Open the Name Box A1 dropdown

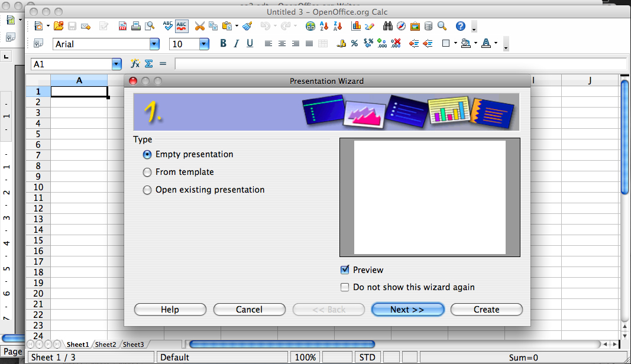click(x=117, y=64)
